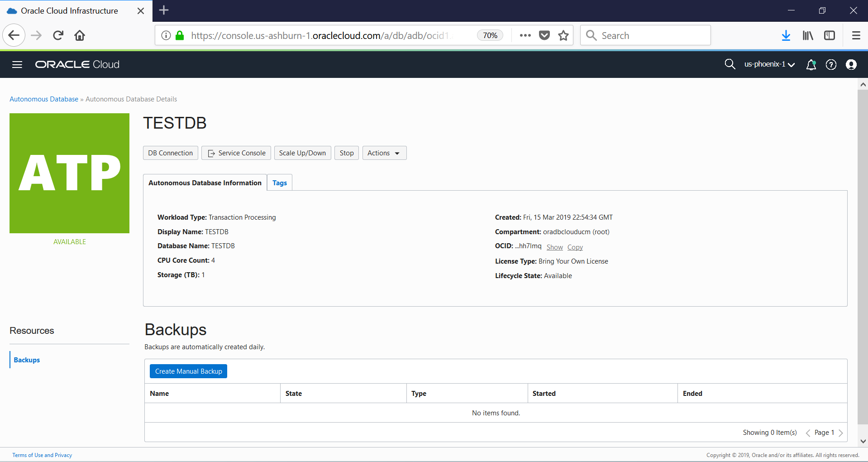Bookmark this page with the star
Image resolution: width=868 pixels, height=462 pixels.
(x=563, y=35)
